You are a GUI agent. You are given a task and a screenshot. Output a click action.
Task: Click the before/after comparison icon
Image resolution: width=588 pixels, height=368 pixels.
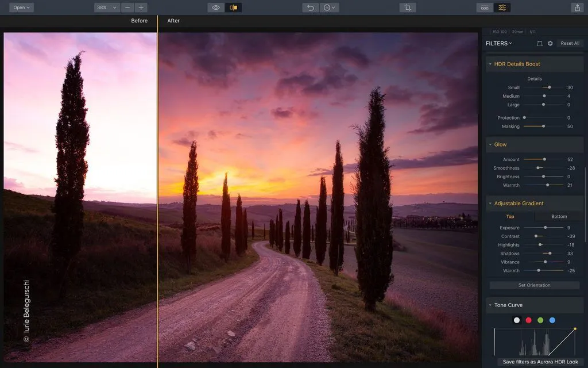coord(232,7)
